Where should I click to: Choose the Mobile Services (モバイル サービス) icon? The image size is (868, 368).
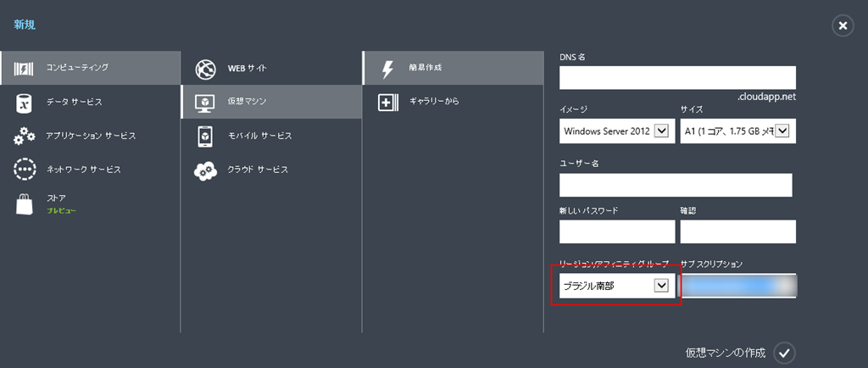click(206, 136)
